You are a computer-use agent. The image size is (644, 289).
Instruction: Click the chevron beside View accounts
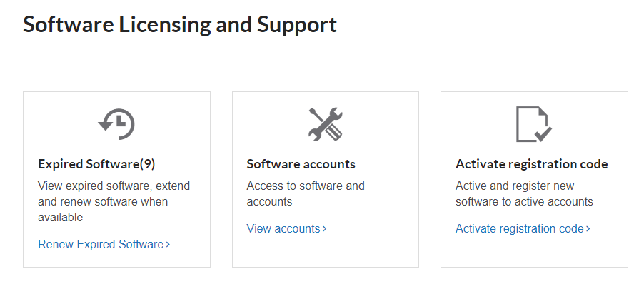[324, 229]
